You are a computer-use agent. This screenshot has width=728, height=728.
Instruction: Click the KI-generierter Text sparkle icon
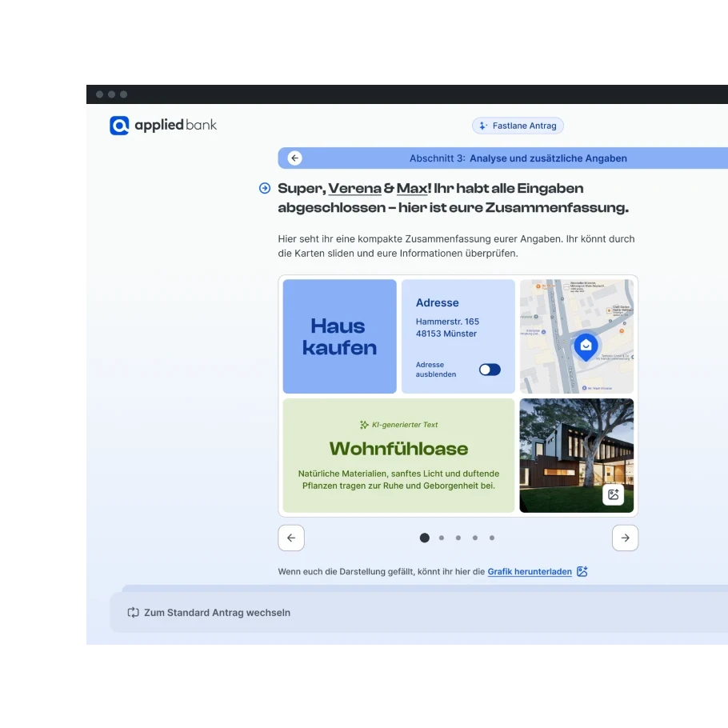364,425
